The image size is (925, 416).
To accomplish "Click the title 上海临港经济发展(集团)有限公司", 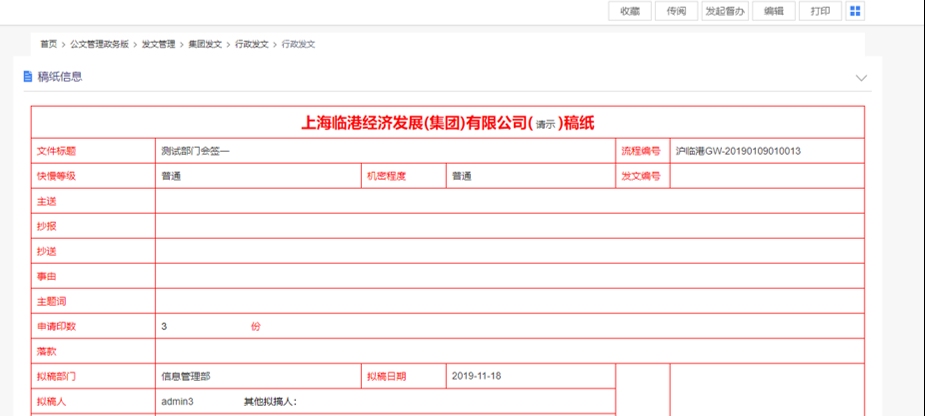I will [x=414, y=123].
